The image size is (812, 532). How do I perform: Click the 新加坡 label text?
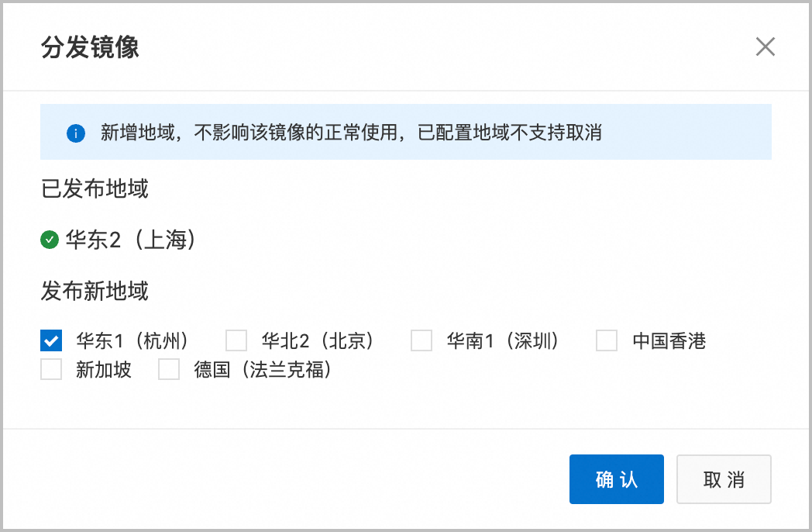point(104,370)
